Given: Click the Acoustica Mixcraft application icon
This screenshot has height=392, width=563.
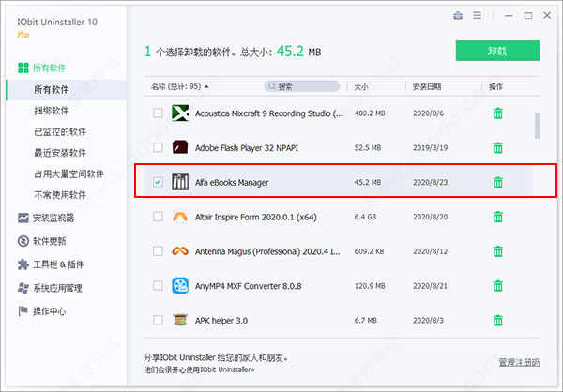Looking at the screenshot, I should point(180,113).
